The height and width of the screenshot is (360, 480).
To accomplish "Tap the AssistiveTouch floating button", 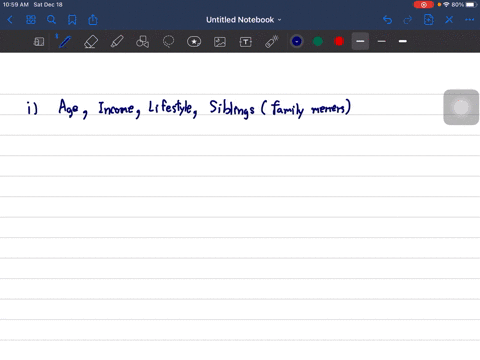I will pos(461,107).
